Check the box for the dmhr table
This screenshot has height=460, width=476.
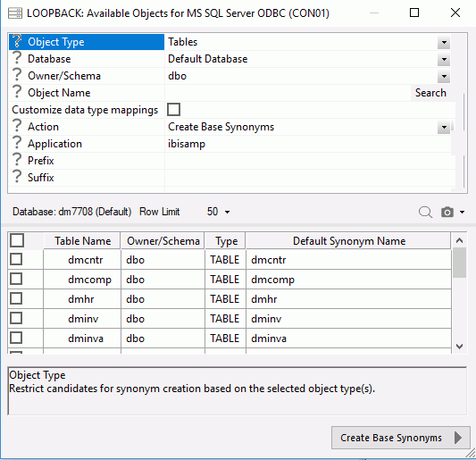pyautogui.click(x=16, y=298)
